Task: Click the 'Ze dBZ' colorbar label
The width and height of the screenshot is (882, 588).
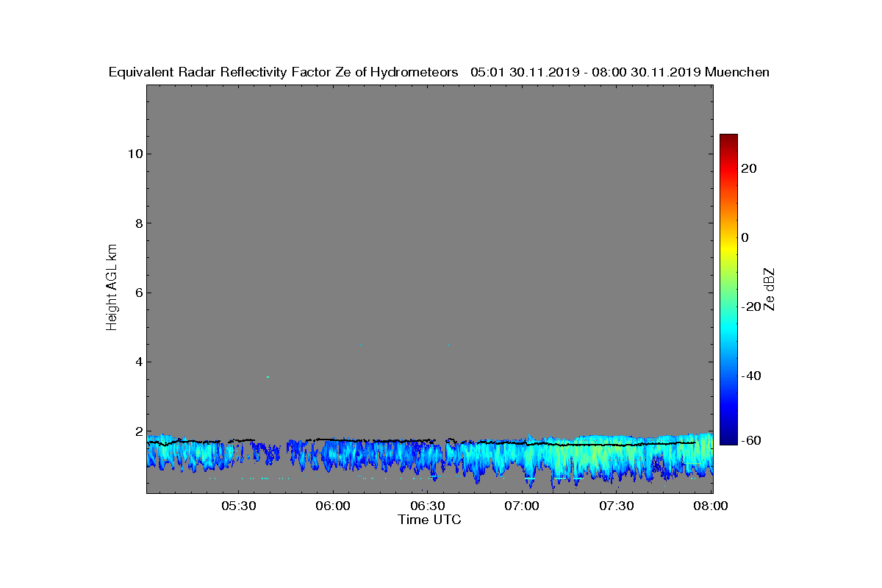Action: (770, 290)
